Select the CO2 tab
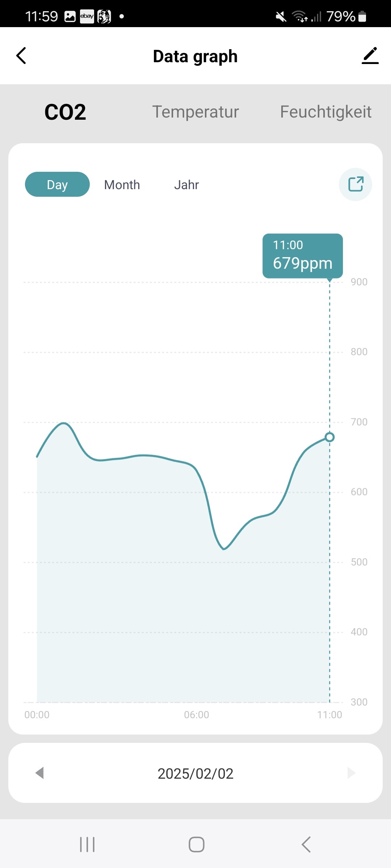Viewport: 391px width, 868px height. click(x=65, y=112)
